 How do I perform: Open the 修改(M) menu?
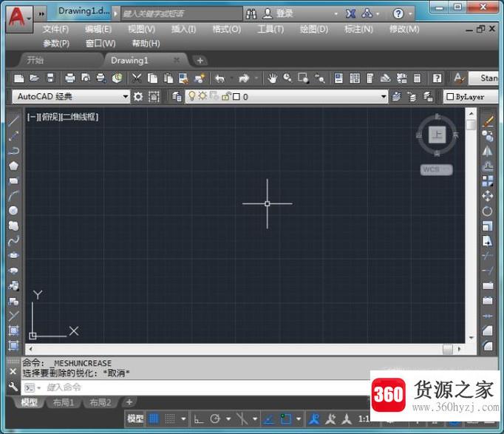click(x=404, y=30)
